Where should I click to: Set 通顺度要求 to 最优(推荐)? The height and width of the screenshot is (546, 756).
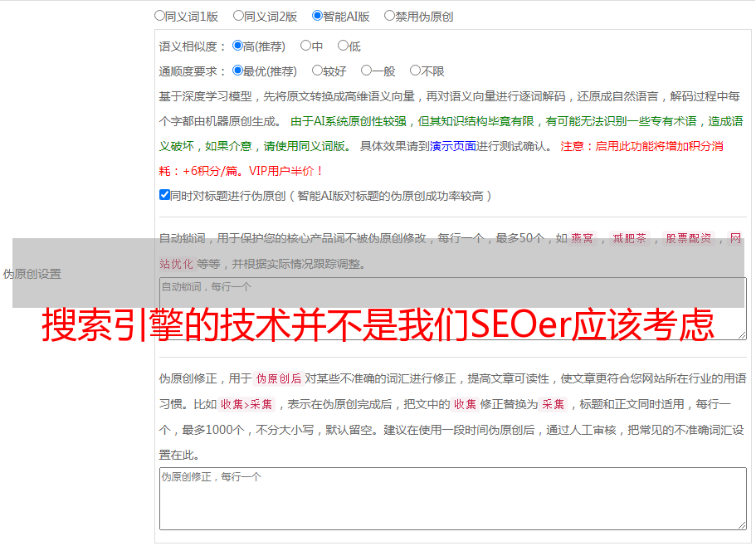click(x=237, y=71)
